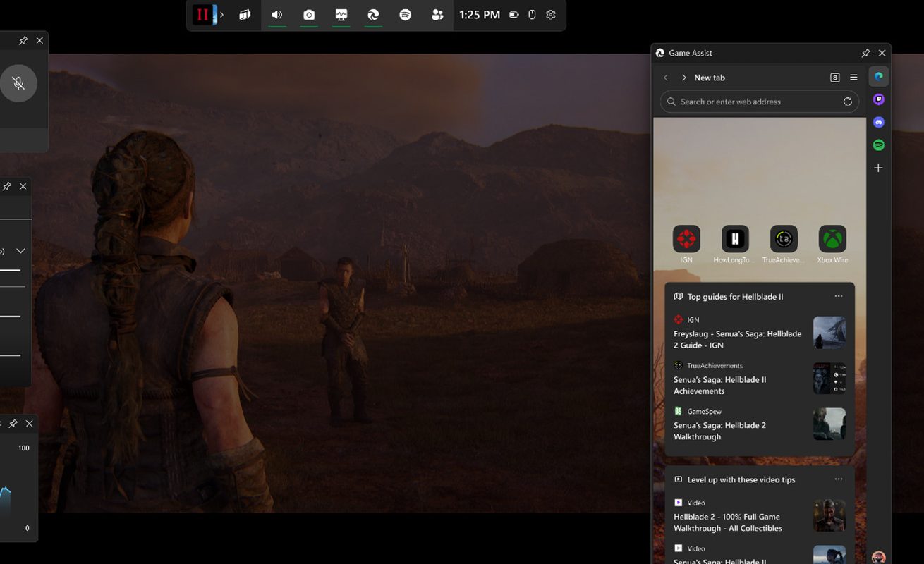Refresh the page using the reload icon
This screenshot has width=924, height=564.
(x=848, y=102)
